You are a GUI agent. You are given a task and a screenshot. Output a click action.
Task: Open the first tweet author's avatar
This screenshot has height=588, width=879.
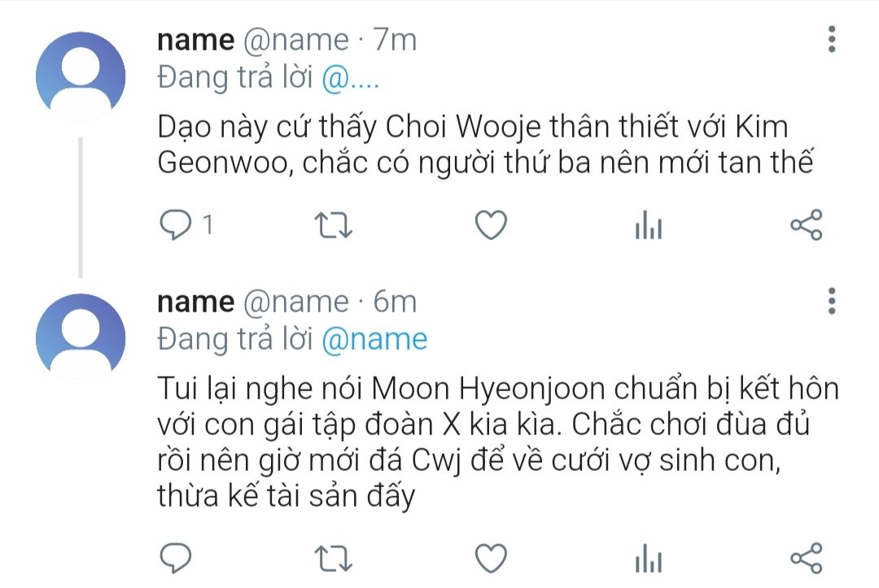[80, 76]
